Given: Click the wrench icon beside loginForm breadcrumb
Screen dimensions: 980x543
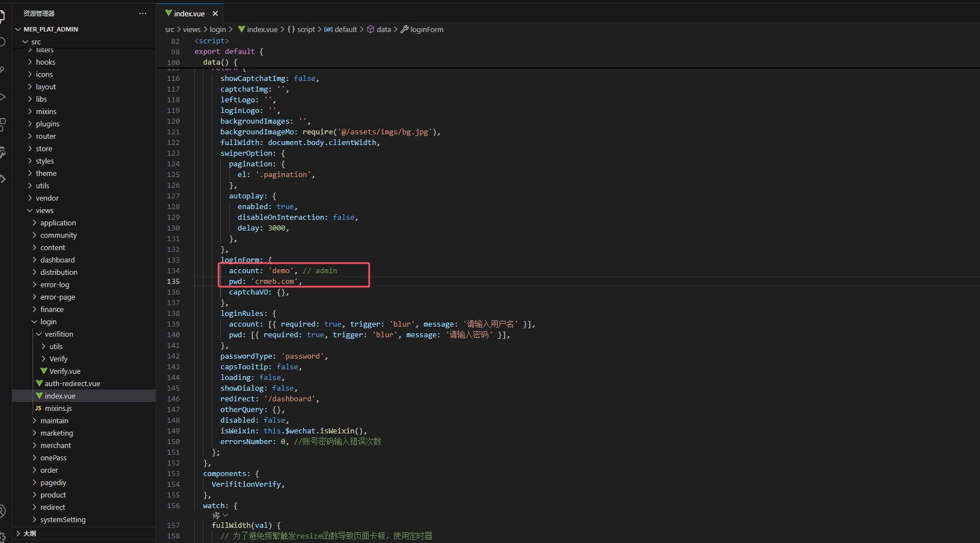Looking at the screenshot, I should (x=405, y=29).
